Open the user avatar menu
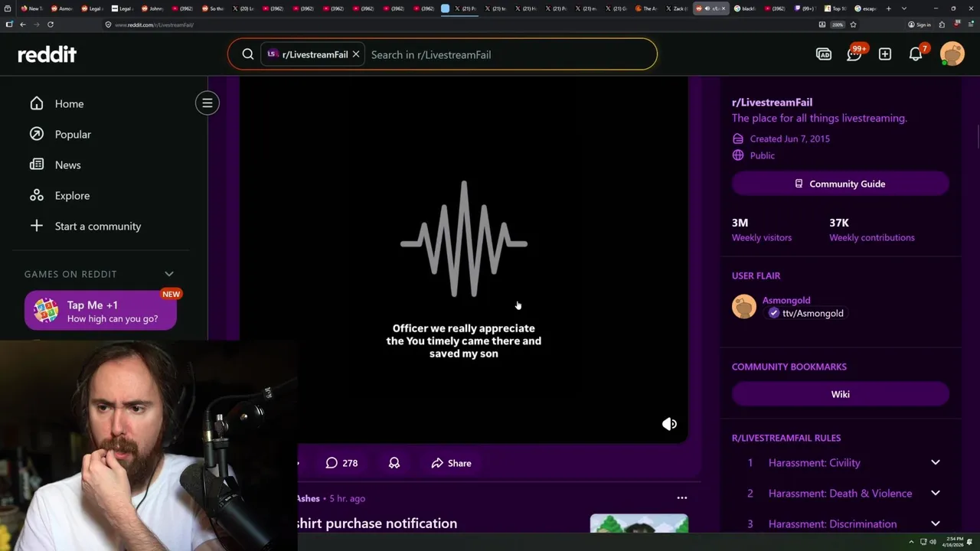980x551 pixels. pyautogui.click(x=952, y=54)
